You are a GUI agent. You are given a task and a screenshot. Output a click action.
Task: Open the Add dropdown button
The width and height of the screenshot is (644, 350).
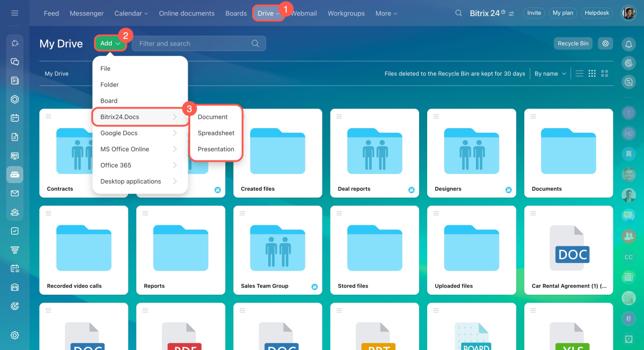point(110,43)
